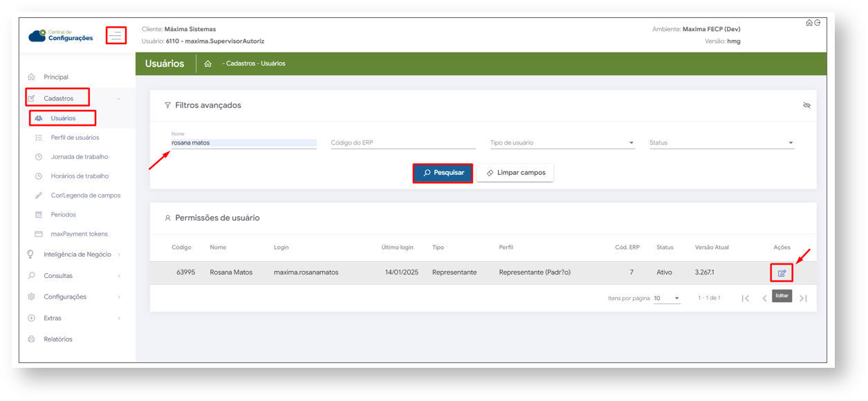Click the edit icon for Rosana Matos
The height and width of the screenshot is (401, 868).
782,273
